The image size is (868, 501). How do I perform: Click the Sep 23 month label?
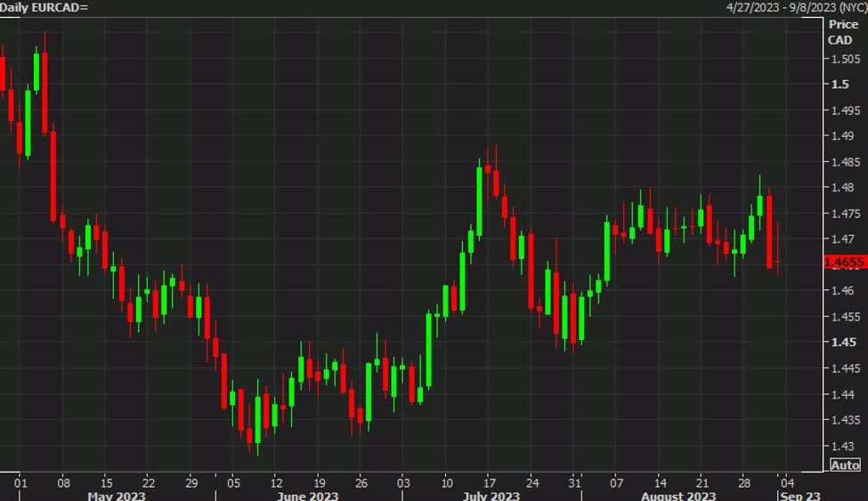800,495
